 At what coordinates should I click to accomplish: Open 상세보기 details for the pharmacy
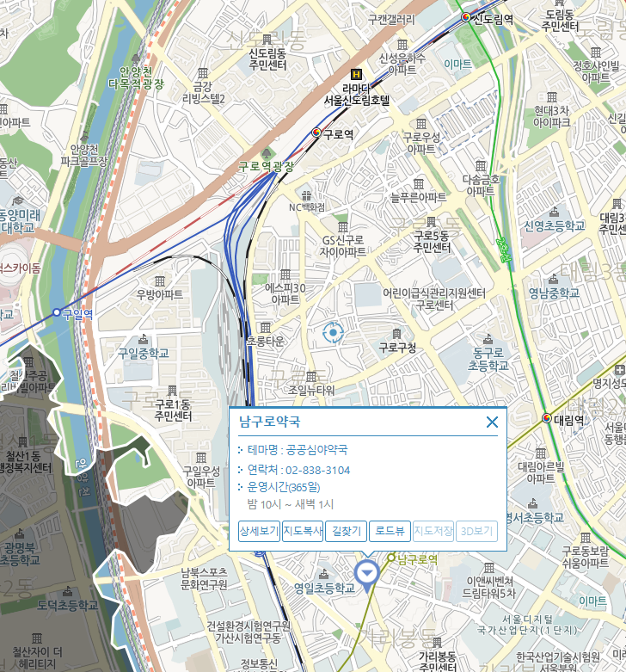pos(259,531)
